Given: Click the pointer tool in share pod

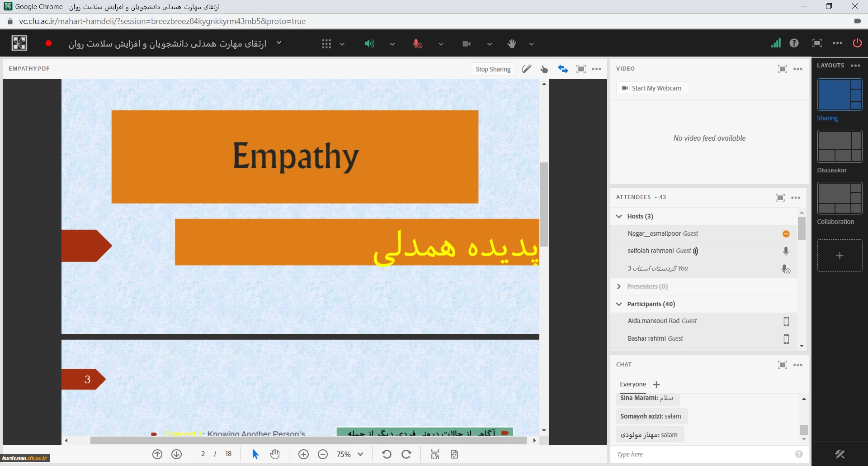Looking at the screenshot, I should (544, 69).
